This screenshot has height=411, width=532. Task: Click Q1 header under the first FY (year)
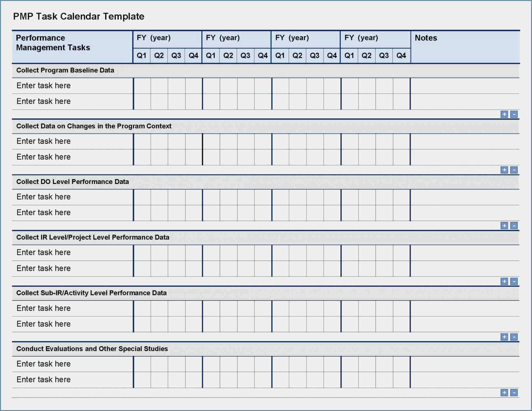[x=141, y=55]
